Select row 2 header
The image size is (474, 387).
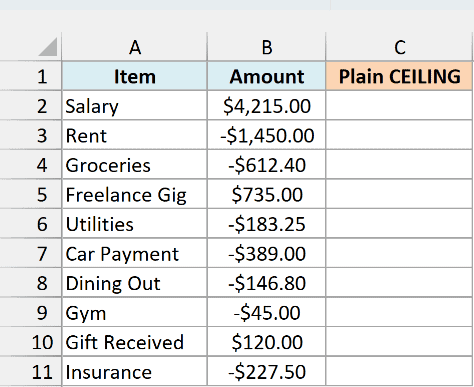click(31, 105)
